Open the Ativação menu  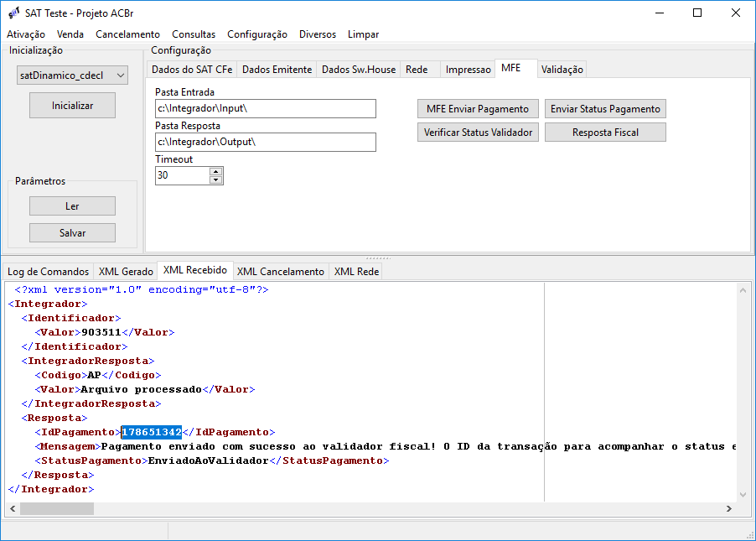click(25, 34)
